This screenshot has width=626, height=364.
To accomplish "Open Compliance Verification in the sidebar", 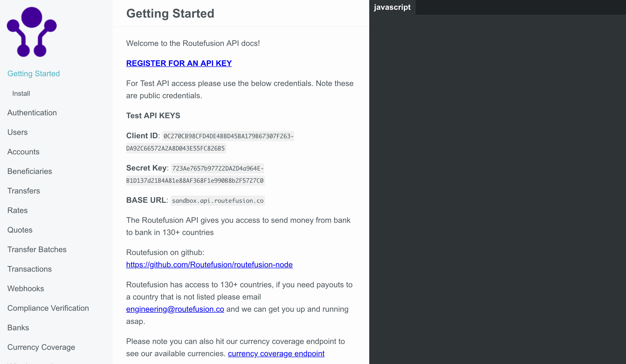I will [x=48, y=308].
